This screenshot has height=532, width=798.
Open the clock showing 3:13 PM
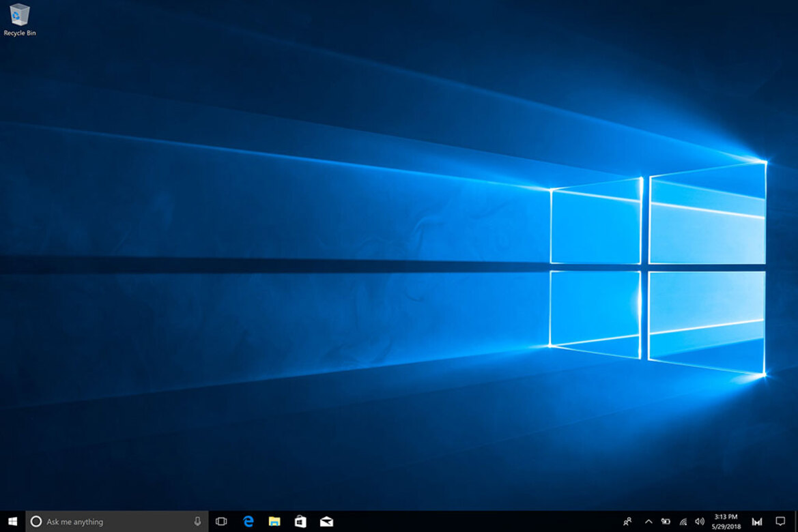[x=726, y=521]
